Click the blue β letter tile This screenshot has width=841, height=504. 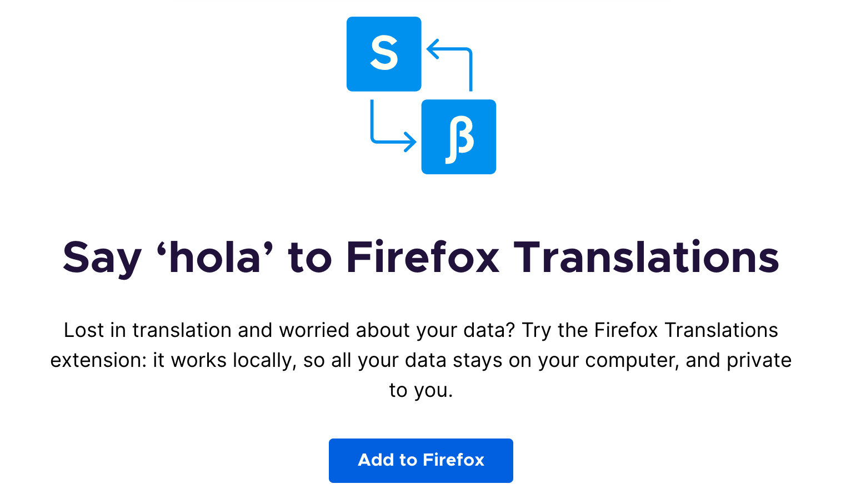[x=458, y=137]
